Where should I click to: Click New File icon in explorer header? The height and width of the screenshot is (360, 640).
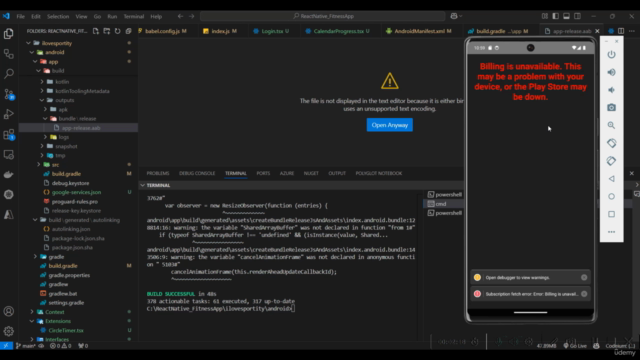point(96,31)
